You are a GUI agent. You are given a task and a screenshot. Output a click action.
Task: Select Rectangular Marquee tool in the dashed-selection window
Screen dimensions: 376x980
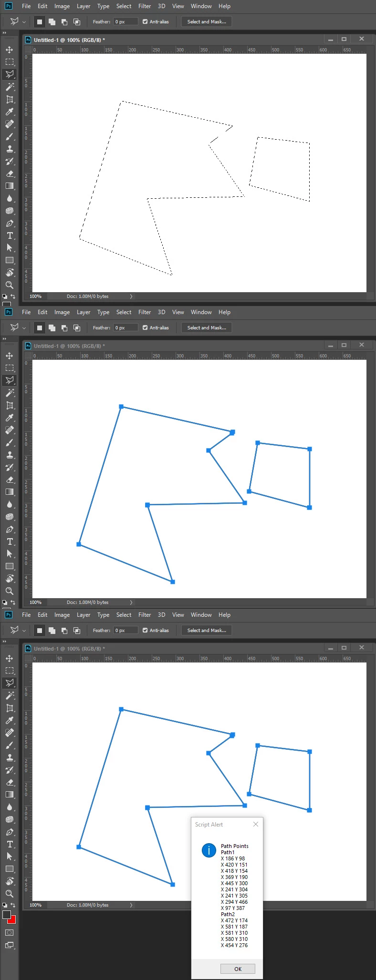point(9,62)
